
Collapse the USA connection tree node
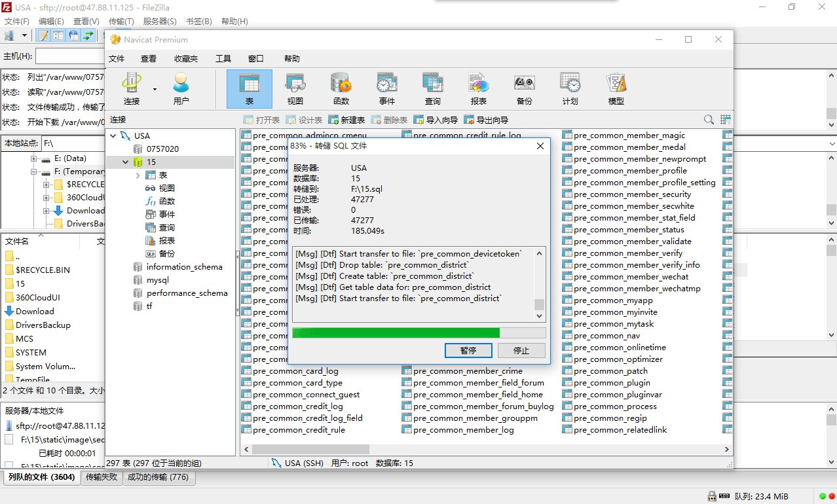[114, 136]
